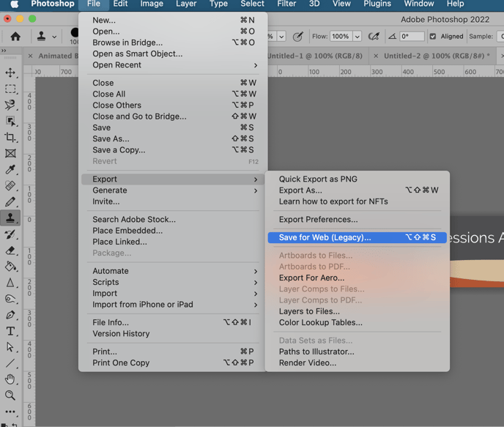504x427 pixels.
Task: Close the Untitled-2 document tab
Action: pos(376,56)
